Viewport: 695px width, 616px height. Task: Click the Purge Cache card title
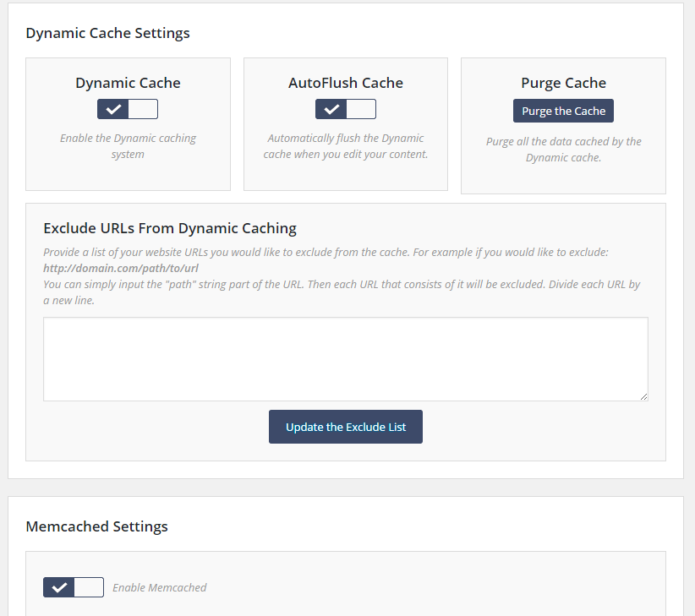click(563, 83)
